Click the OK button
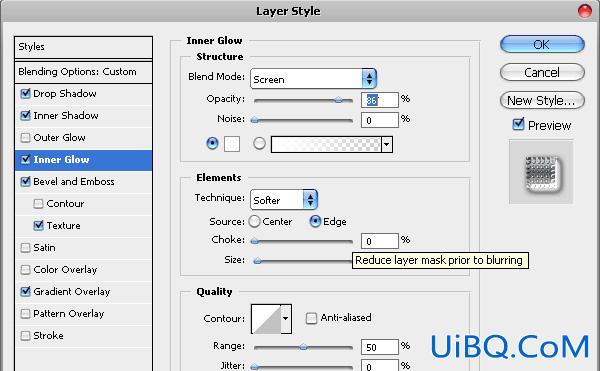The width and height of the screenshot is (600, 371). pyautogui.click(x=542, y=44)
